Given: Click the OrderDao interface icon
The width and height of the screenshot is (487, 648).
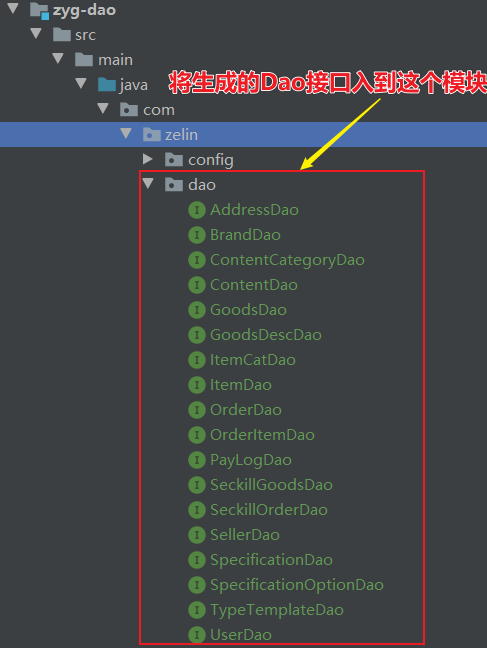Looking at the screenshot, I should tap(197, 410).
